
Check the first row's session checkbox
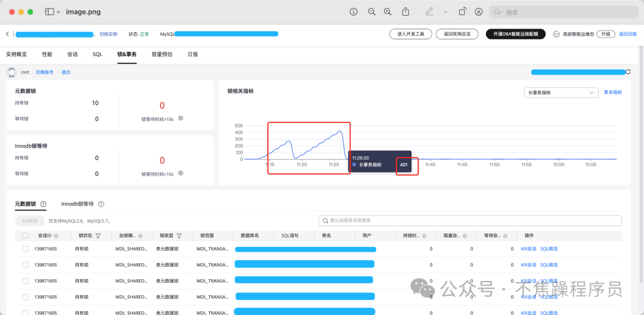click(x=25, y=249)
